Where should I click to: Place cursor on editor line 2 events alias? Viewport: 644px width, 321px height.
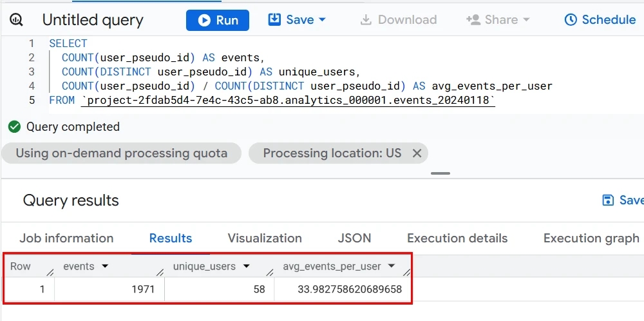click(240, 57)
